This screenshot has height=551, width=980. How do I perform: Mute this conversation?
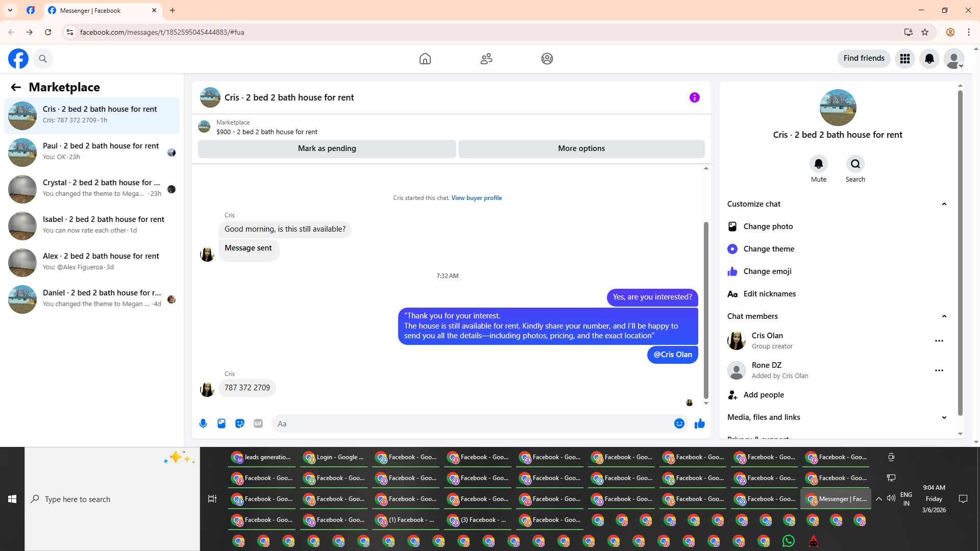coord(819,164)
